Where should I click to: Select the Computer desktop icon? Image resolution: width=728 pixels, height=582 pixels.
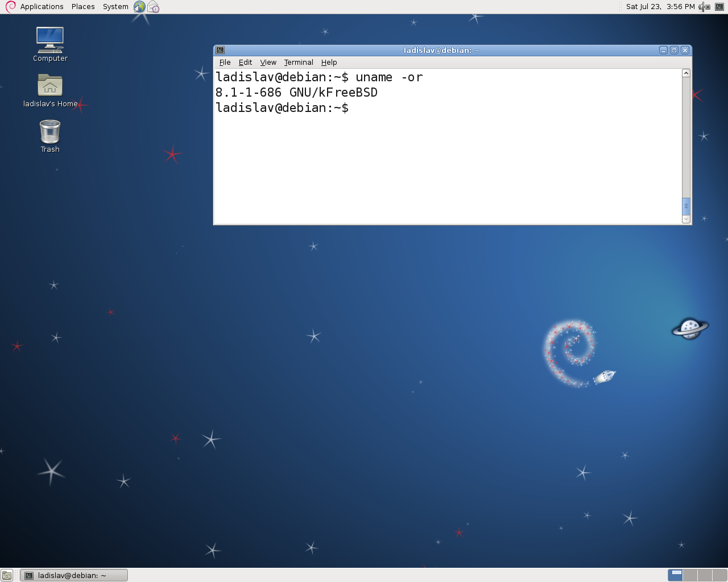[50, 44]
